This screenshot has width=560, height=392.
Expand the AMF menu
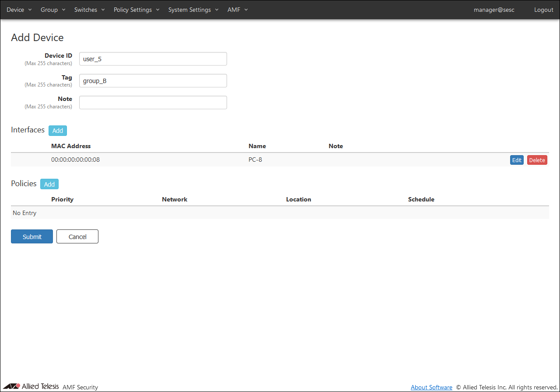[237, 10]
